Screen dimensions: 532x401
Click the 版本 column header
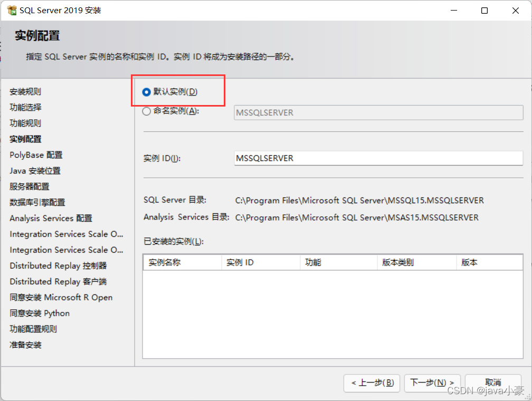click(489, 262)
